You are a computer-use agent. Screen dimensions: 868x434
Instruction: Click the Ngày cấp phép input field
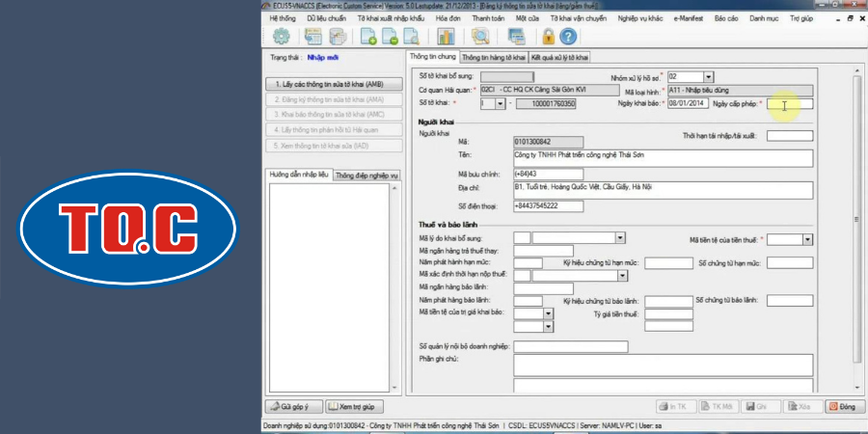[789, 103]
